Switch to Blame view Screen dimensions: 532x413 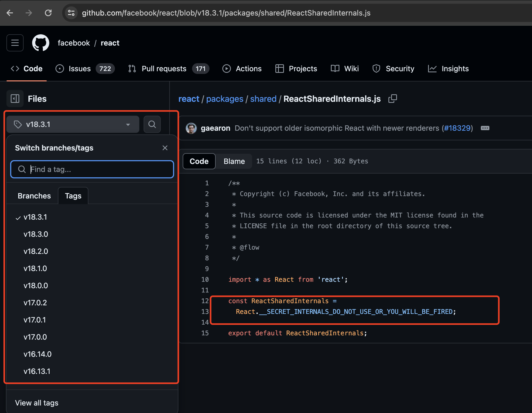coord(234,161)
